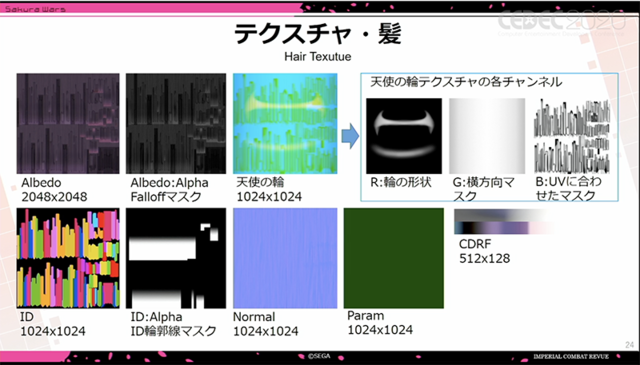Click the G channel horizontal gradient mask

(487, 136)
